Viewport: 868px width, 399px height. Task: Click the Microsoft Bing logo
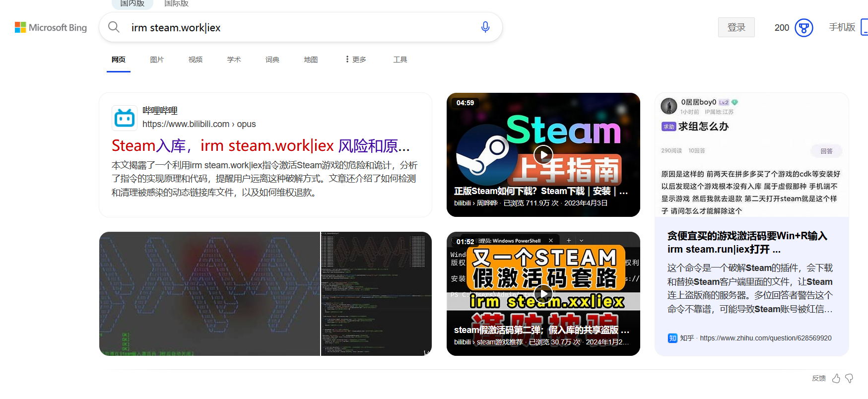tap(51, 27)
